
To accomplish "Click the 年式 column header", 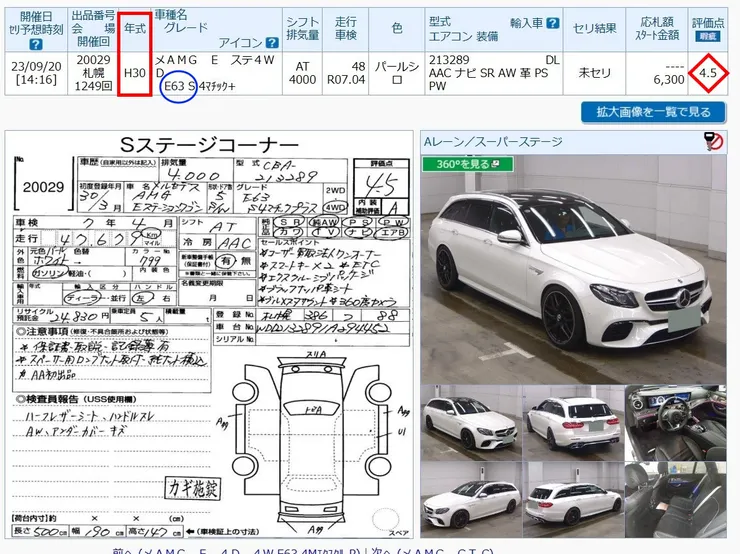I will click(x=135, y=29).
